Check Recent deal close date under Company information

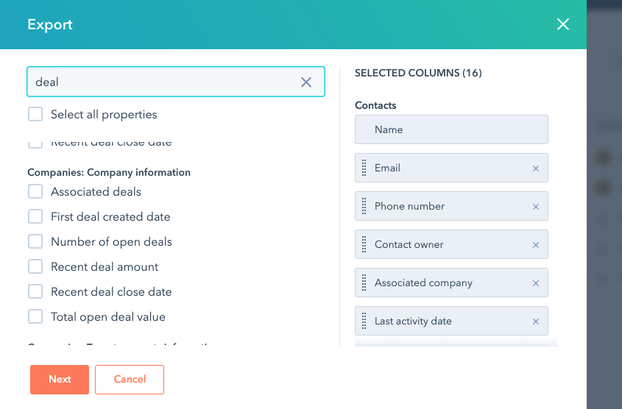click(x=35, y=292)
